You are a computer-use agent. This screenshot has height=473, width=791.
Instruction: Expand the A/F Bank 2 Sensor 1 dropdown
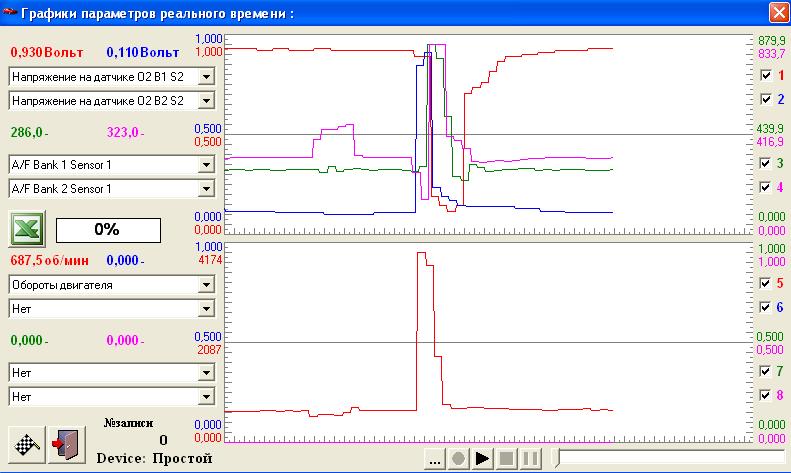pos(206,188)
